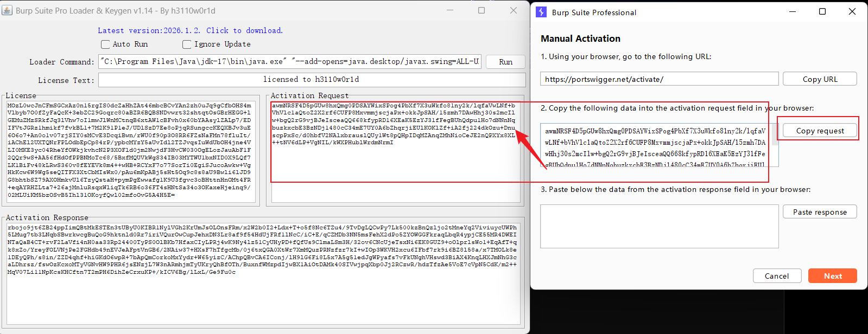This screenshot has height=334, width=868.
Task: Click the 'Activation Response' panel label
Action: 47,217
